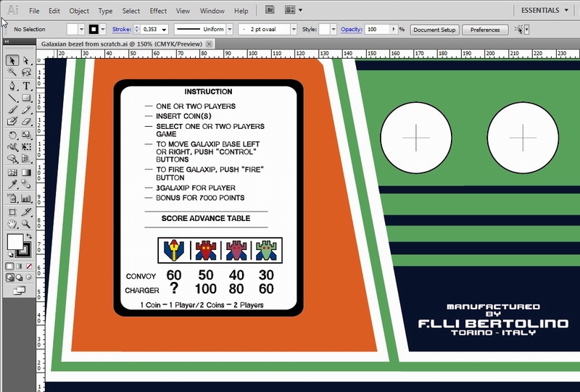The image size is (580, 392).
Task: Select the Line Segment tool
Action: coord(12,98)
